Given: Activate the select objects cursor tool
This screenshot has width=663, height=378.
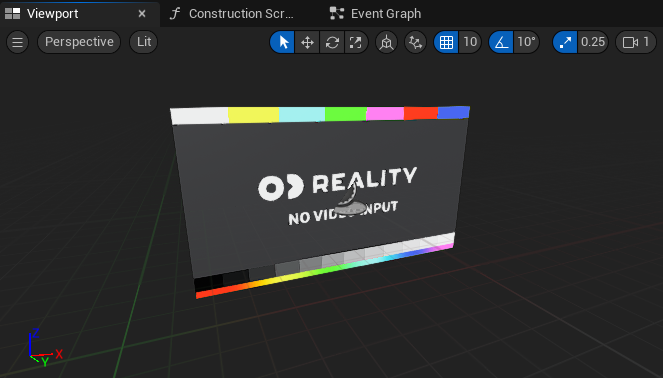Looking at the screenshot, I should tap(283, 42).
